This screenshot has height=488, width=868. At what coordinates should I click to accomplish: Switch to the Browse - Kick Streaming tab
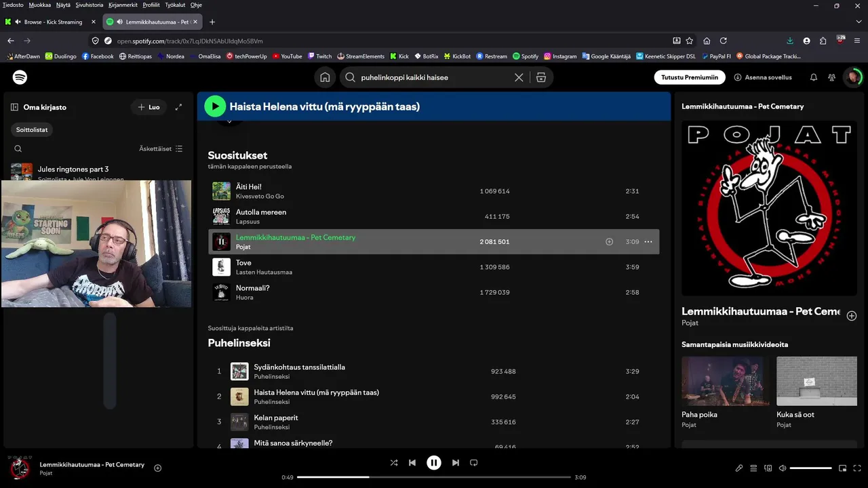(x=52, y=22)
